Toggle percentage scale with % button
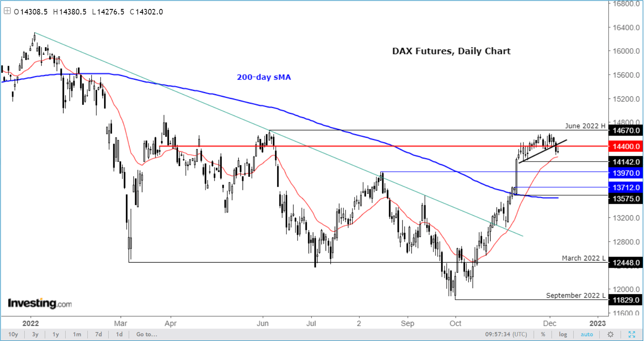The width and height of the screenshot is (644, 341). (543, 335)
